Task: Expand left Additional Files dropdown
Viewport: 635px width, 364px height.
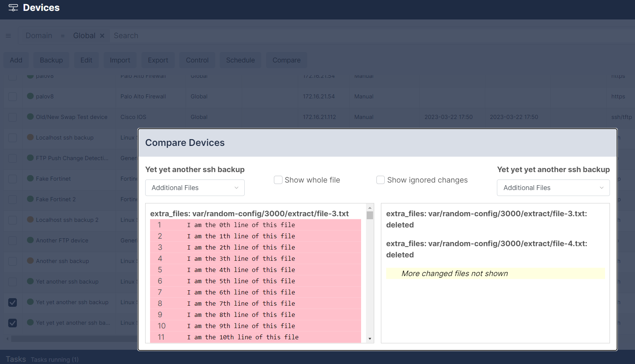Action: coord(195,188)
